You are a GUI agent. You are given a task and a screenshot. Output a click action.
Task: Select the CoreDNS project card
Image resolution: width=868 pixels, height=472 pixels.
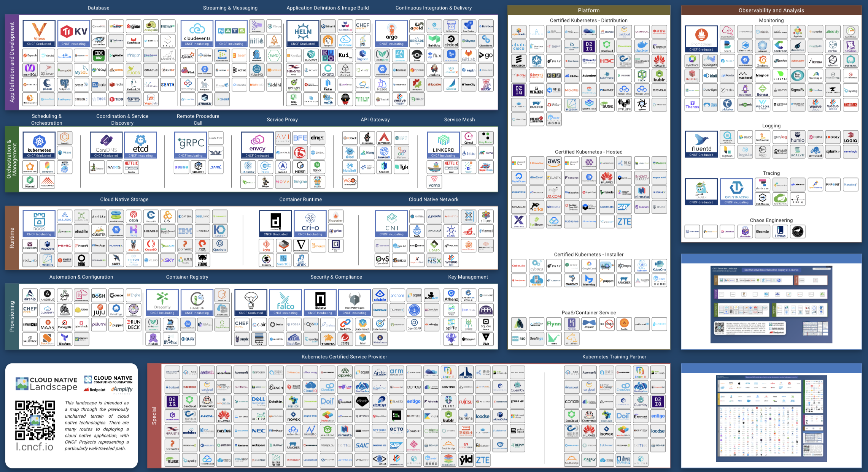[x=106, y=144]
